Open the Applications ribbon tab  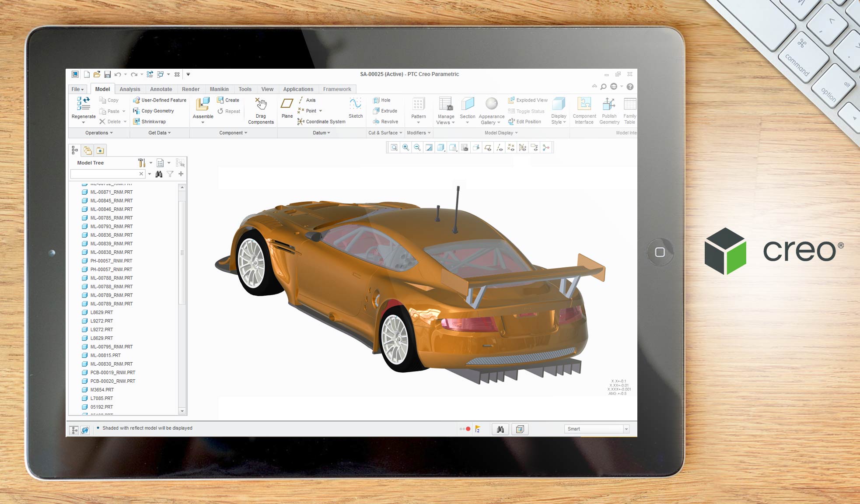pyautogui.click(x=298, y=89)
